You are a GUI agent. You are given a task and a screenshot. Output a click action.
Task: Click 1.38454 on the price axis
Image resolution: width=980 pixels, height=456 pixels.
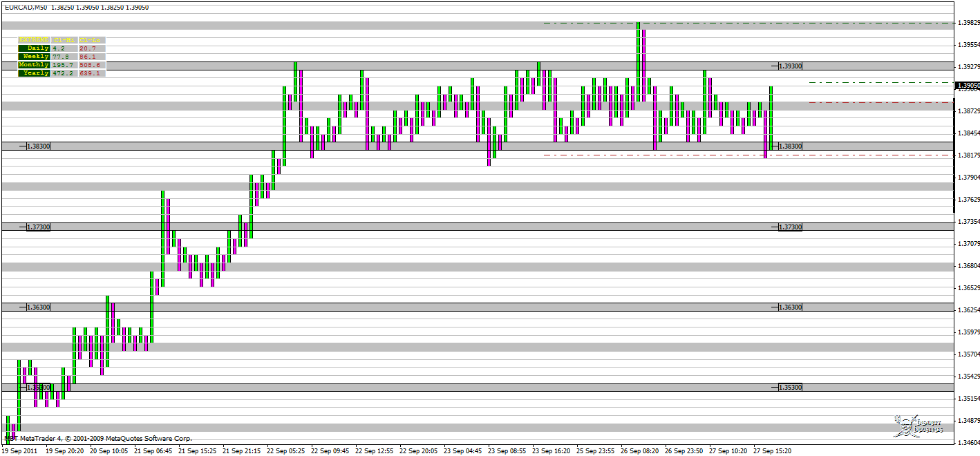(968, 133)
